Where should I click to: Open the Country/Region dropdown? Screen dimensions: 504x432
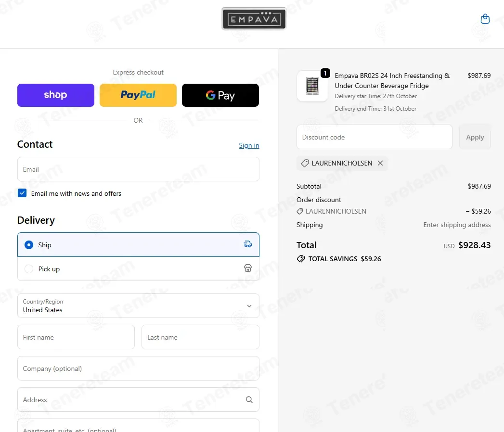[138, 306]
